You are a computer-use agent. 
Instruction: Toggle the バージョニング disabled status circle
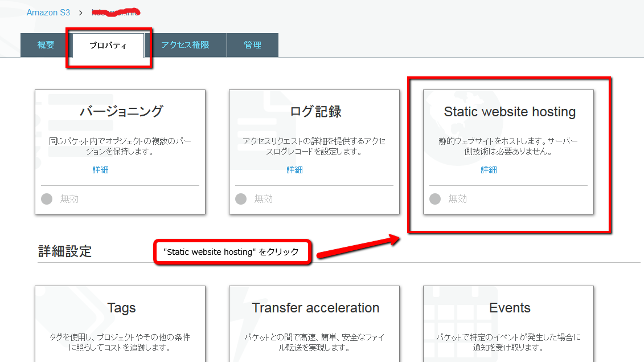[47, 199]
